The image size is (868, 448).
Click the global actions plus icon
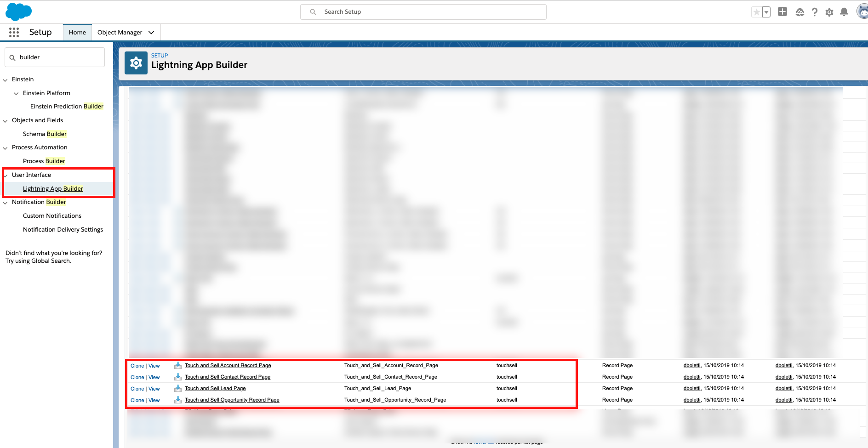(782, 11)
